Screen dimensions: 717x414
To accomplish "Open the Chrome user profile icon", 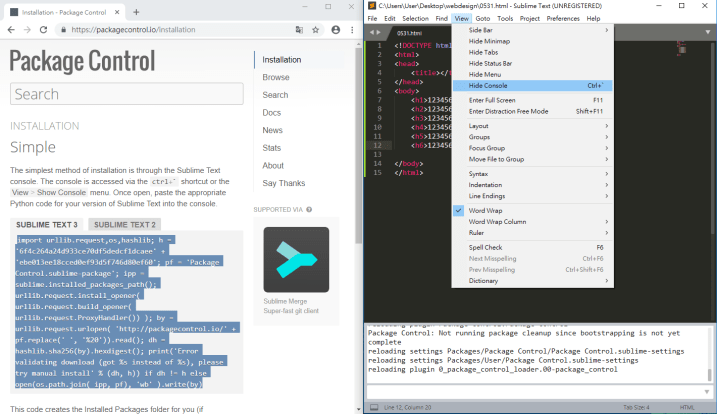I will pyautogui.click(x=335, y=30).
